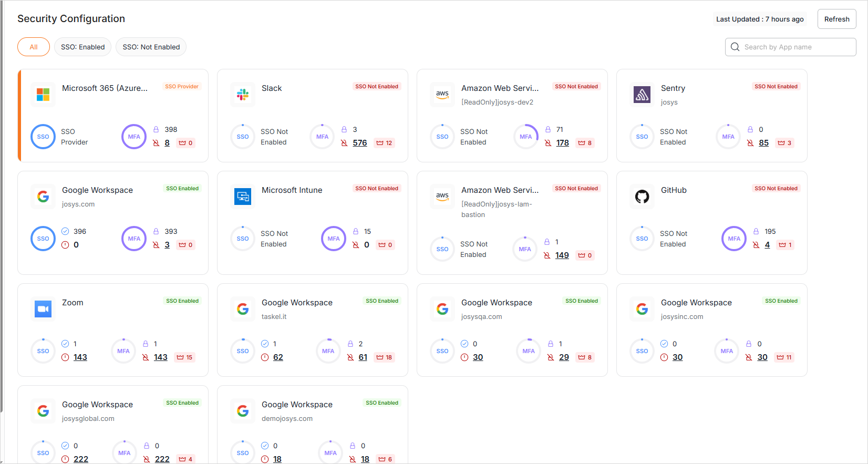Click the Slack 12 badge

pyautogui.click(x=385, y=143)
